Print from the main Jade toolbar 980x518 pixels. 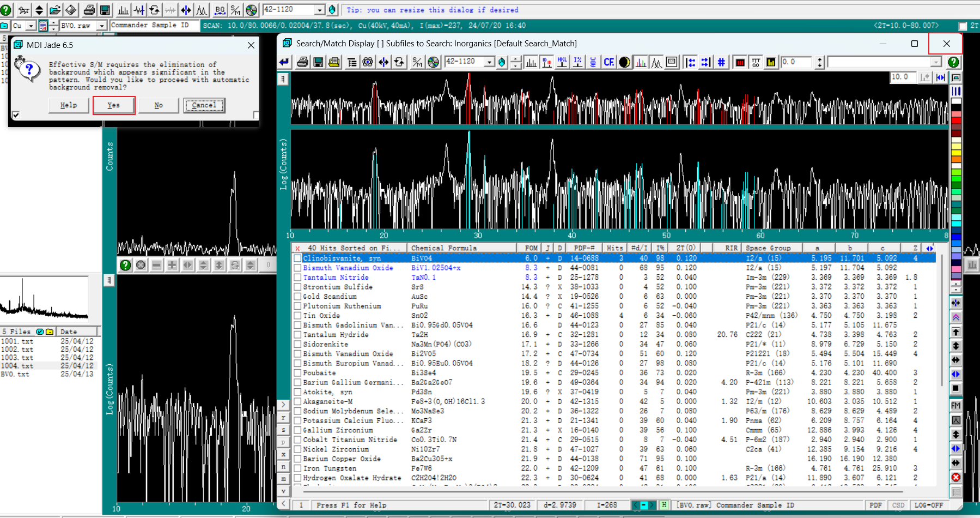tap(89, 10)
